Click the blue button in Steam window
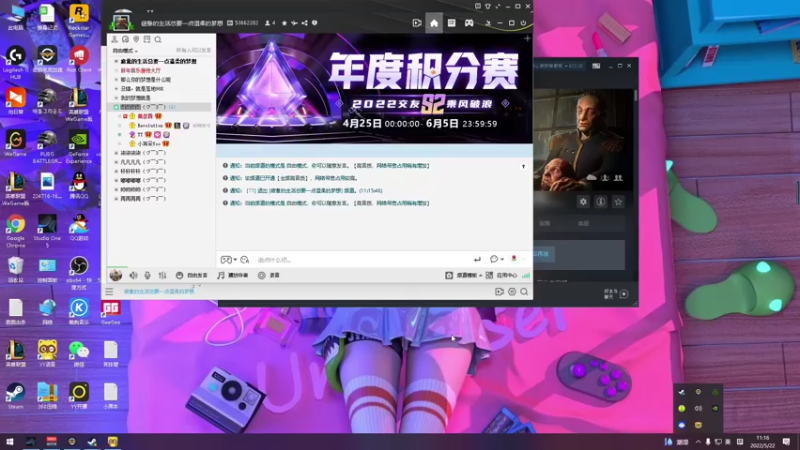The height and width of the screenshot is (450, 800). pos(542,254)
